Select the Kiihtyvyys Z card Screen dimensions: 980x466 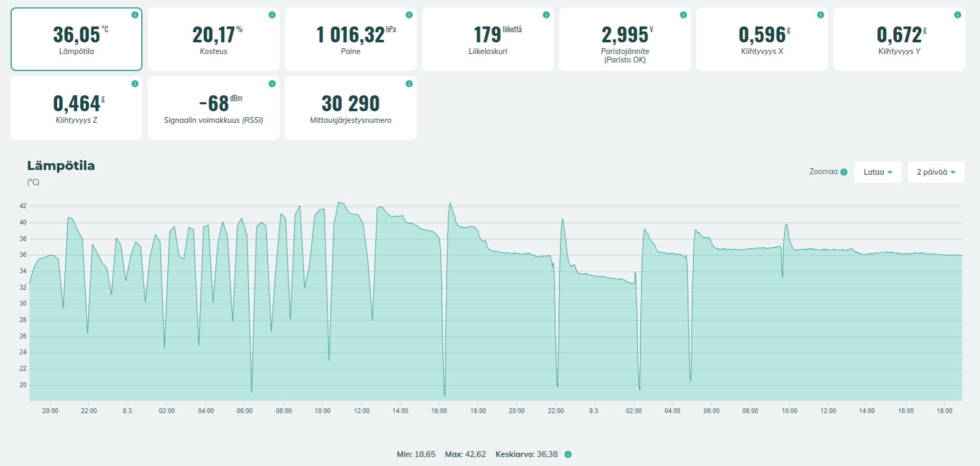tap(76, 108)
